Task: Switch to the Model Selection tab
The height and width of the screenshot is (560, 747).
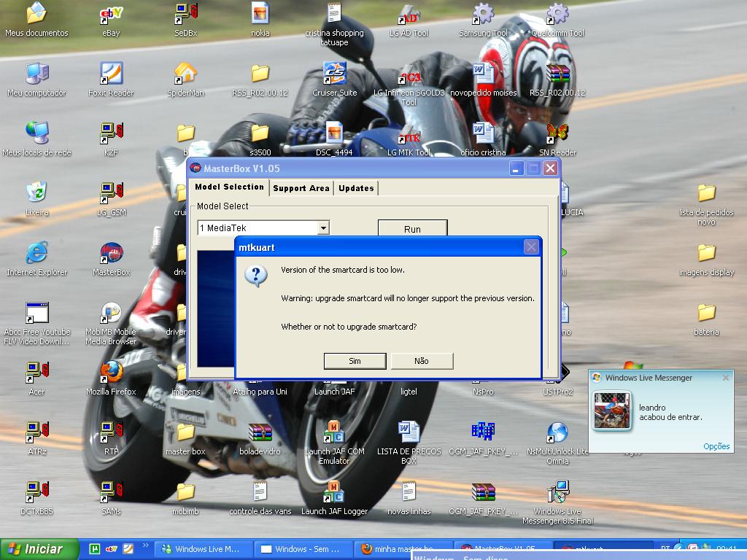Action: (x=229, y=187)
